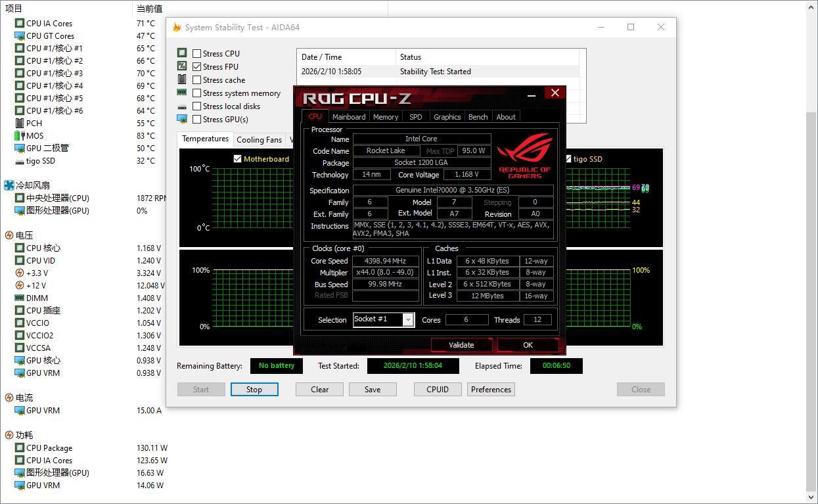Click the PCH chip icon

pyautogui.click(x=20, y=123)
